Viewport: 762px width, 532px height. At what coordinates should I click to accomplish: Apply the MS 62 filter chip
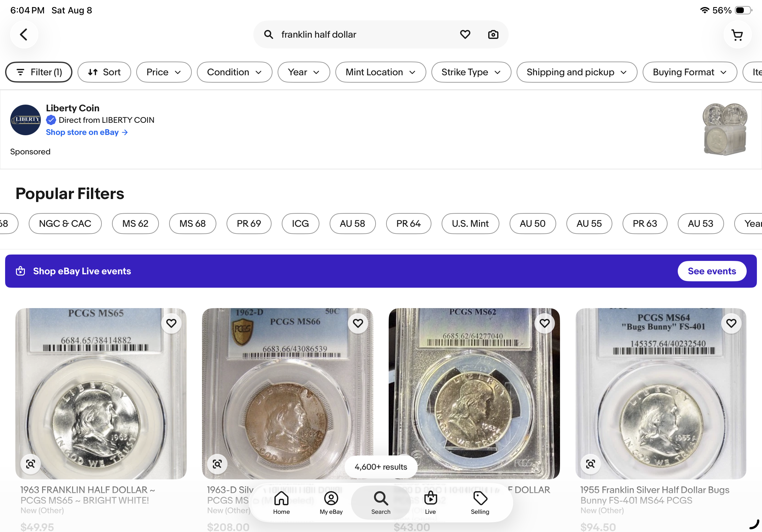click(135, 224)
